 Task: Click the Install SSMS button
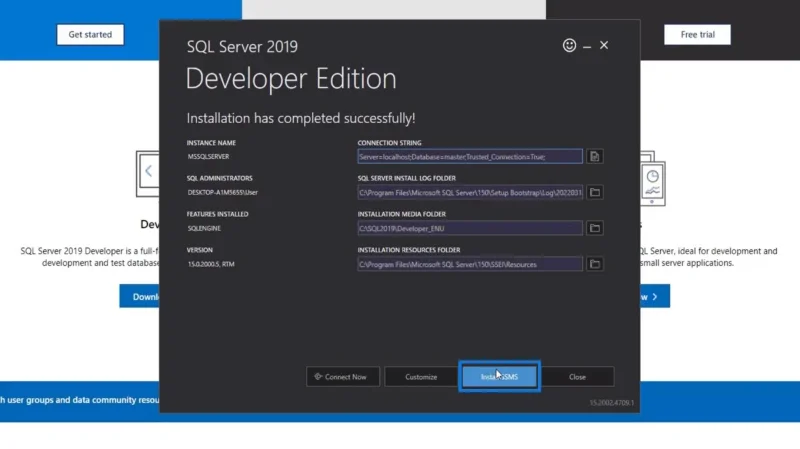tap(499, 377)
